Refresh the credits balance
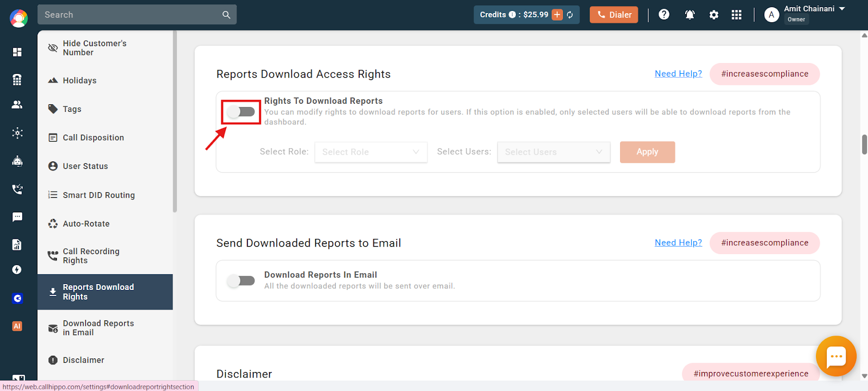 coord(570,15)
